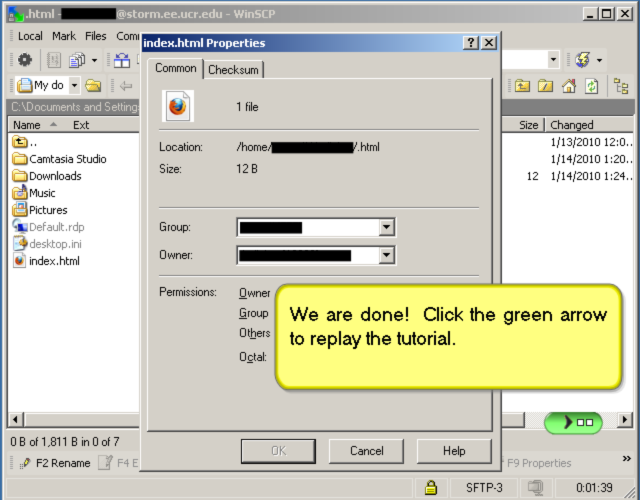
Task: Refresh remote directory with green arrows icon
Action: coord(592,86)
